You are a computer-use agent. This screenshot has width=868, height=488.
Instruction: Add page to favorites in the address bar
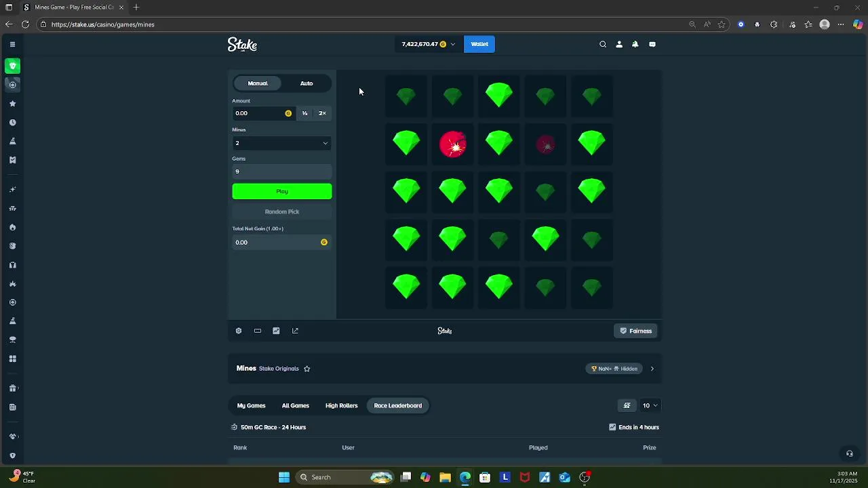[722, 24]
